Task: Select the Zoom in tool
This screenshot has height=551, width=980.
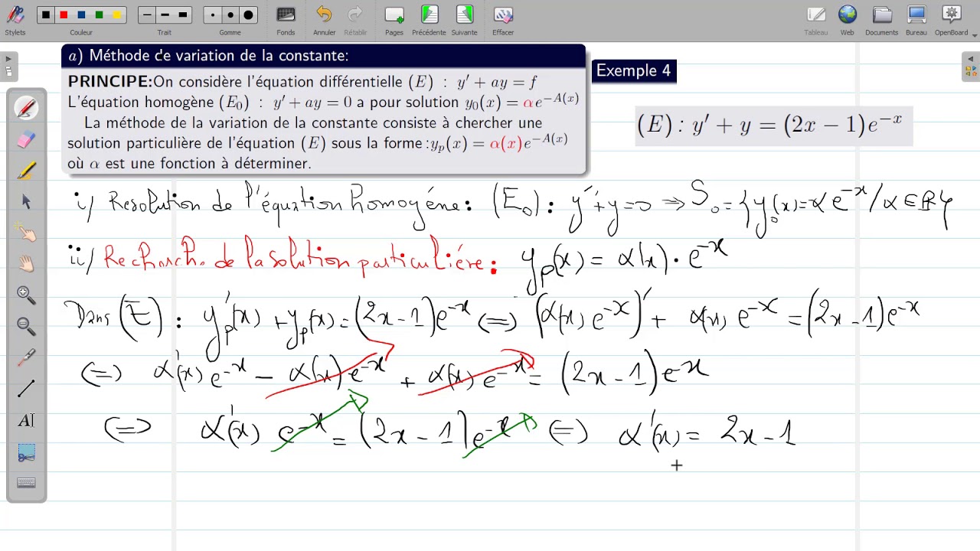Action: click(26, 295)
